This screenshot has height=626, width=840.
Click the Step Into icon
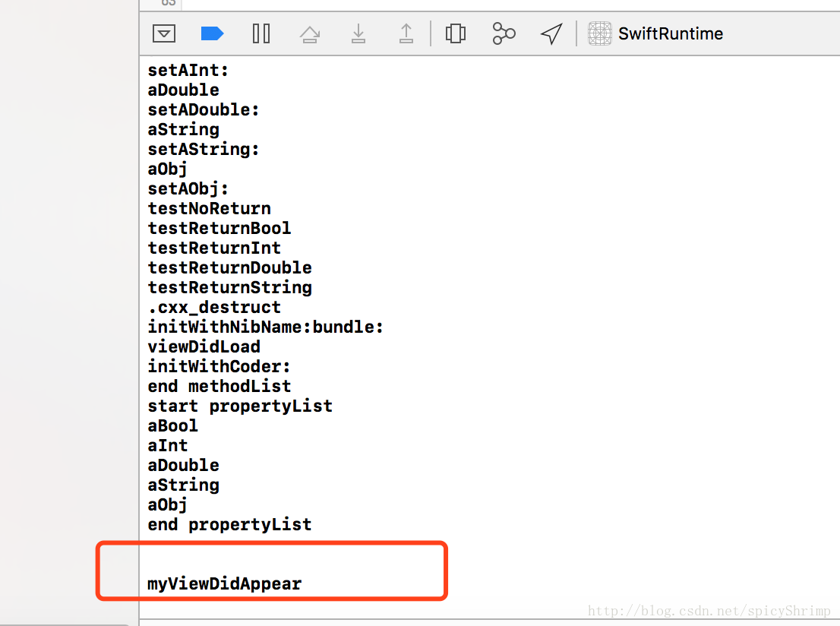coord(358,33)
